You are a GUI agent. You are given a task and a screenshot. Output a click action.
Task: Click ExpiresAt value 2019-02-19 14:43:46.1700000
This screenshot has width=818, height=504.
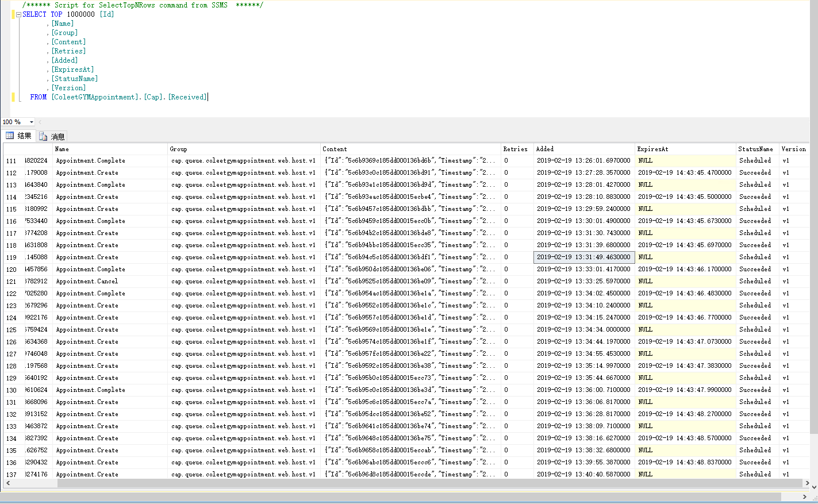click(686, 270)
